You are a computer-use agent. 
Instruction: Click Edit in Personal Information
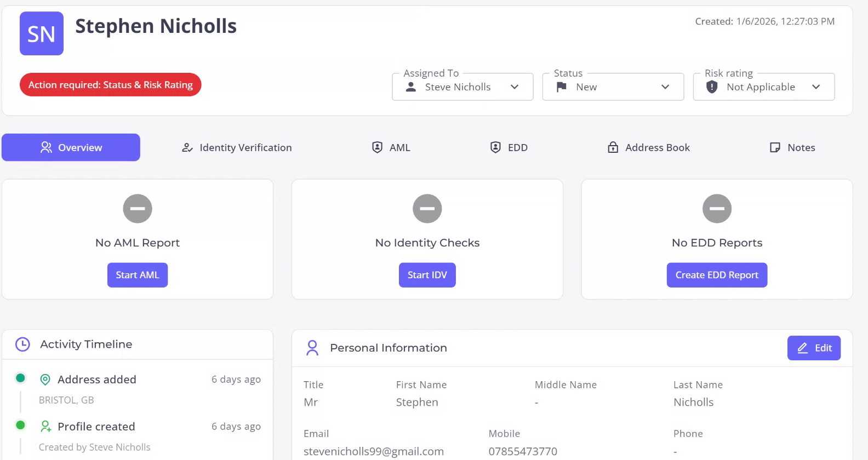click(x=814, y=348)
